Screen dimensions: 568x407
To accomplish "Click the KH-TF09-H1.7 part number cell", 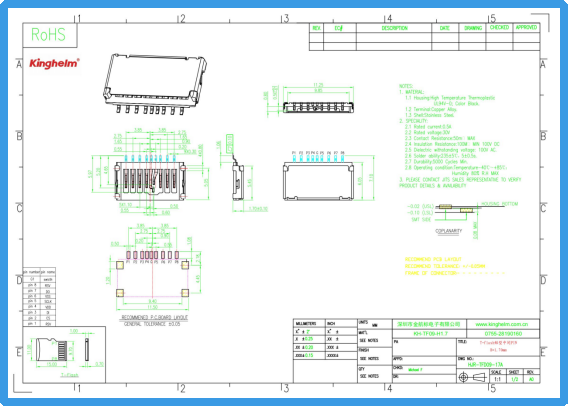I will click(430, 333).
